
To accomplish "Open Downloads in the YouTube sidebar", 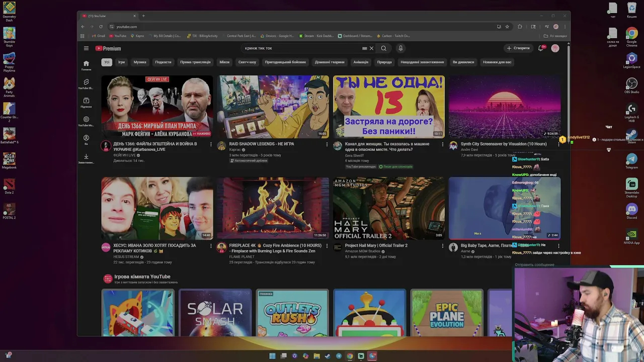I will point(86,158).
